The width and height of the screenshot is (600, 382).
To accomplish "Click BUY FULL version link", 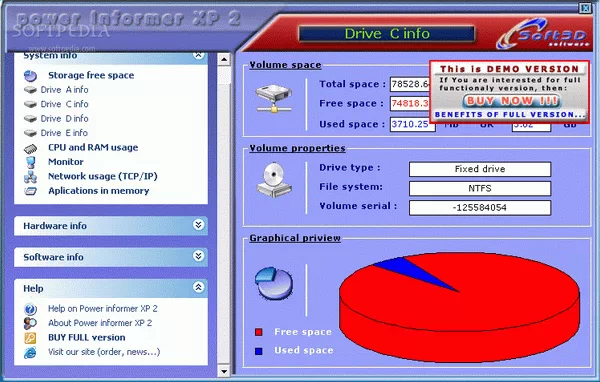I will pyautogui.click(x=87, y=338).
